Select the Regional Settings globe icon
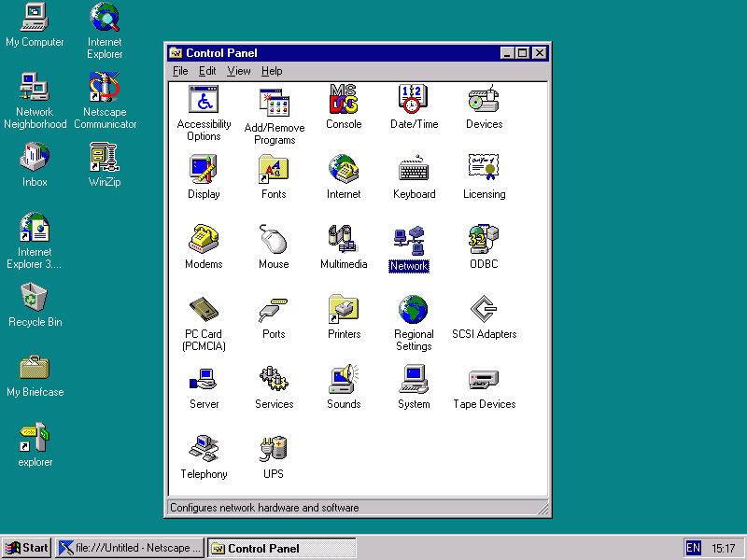This screenshot has width=747, height=560. coord(414,310)
